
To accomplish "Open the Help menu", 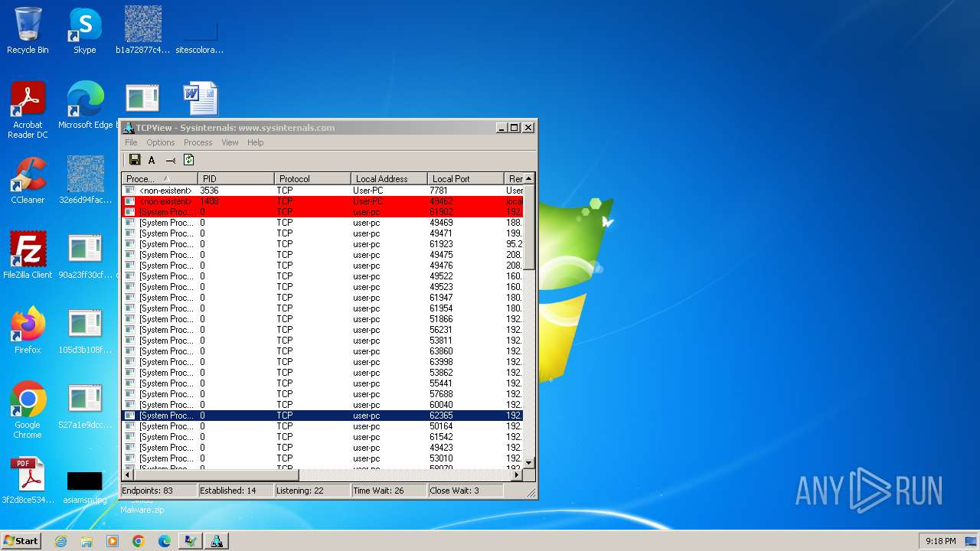I will click(255, 142).
